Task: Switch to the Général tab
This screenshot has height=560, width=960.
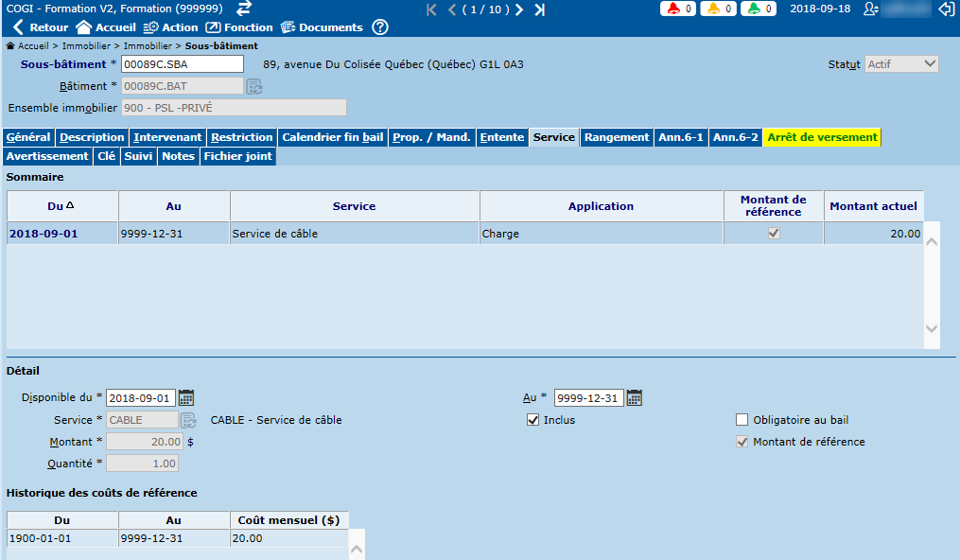Action: 28,137
